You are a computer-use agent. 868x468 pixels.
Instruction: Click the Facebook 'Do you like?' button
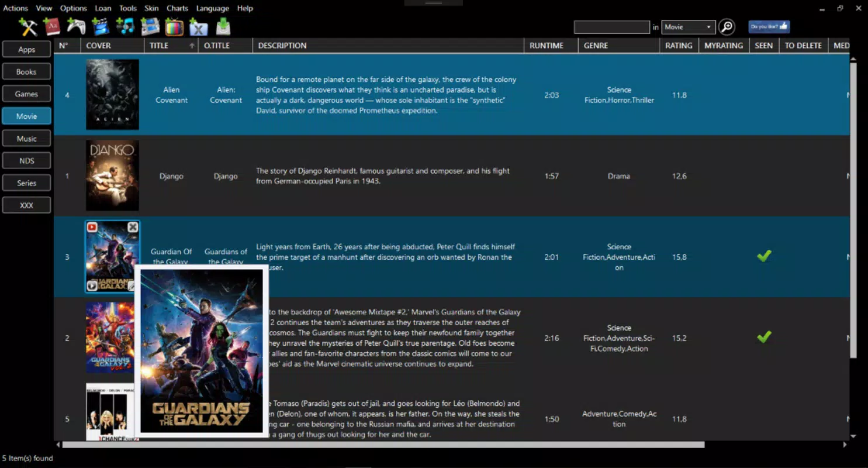click(x=769, y=26)
